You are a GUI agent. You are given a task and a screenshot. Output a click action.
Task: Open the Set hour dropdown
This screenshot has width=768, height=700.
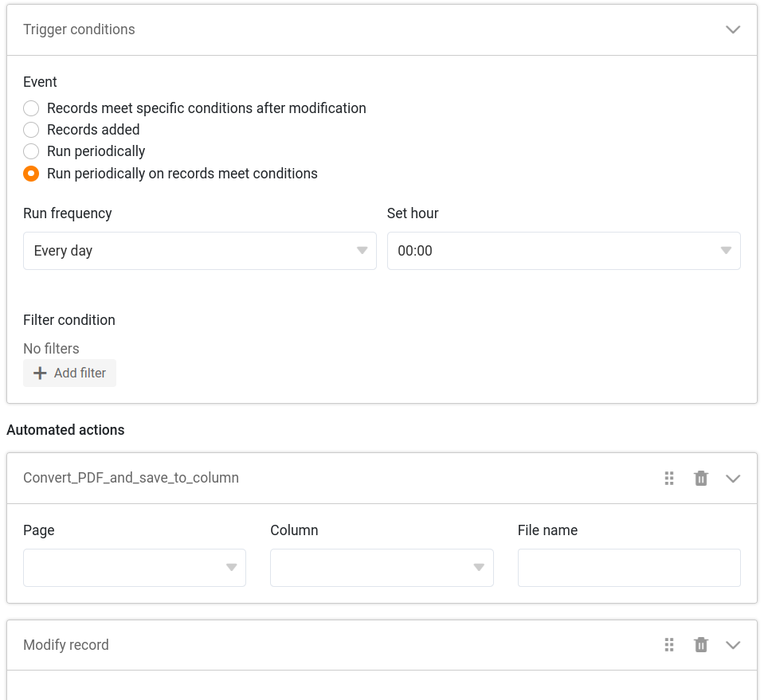click(563, 251)
